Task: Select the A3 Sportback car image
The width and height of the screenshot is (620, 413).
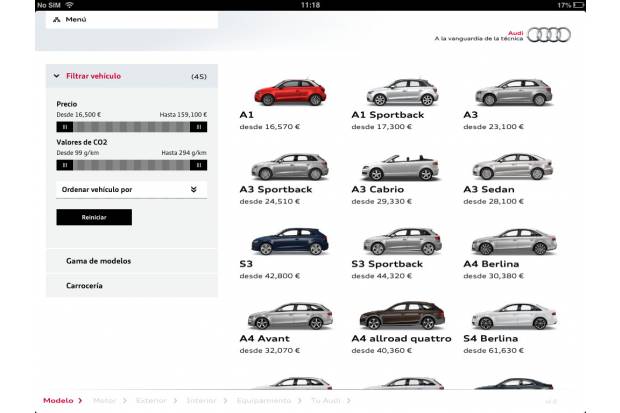Action: click(290, 167)
